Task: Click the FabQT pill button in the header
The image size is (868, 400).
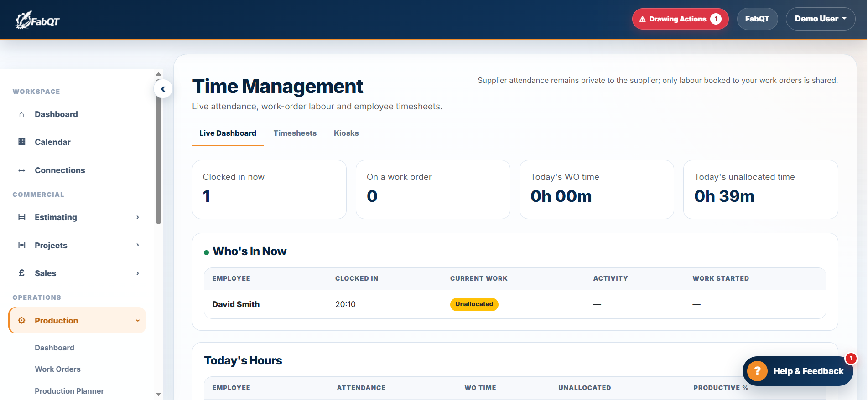Action: coord(757,19)
